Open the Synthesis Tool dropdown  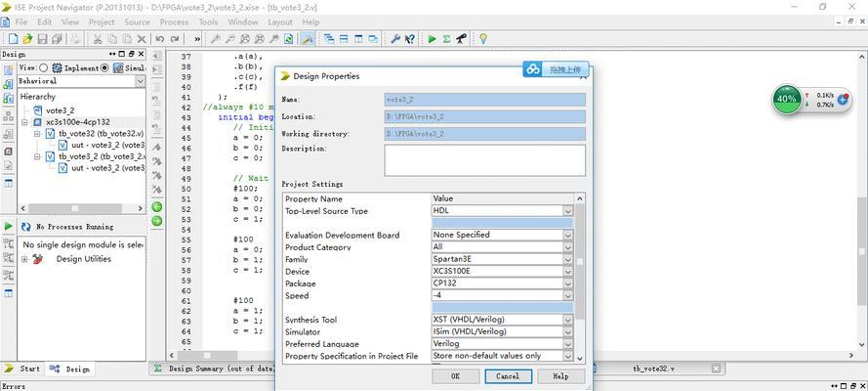pos(567,320)
